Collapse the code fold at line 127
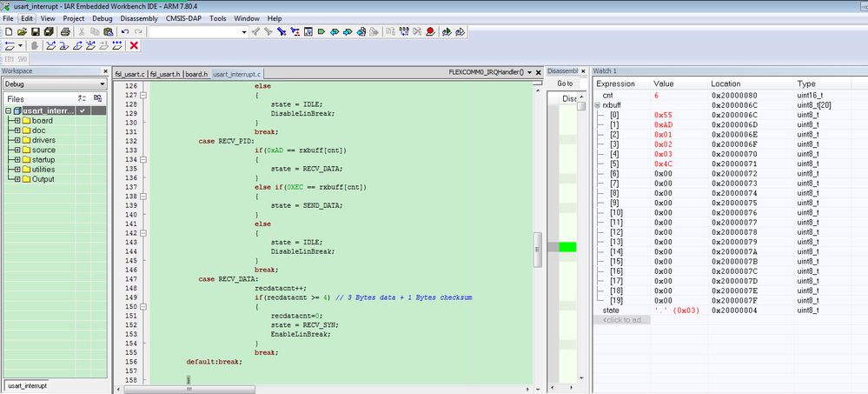 click(143, 97)
